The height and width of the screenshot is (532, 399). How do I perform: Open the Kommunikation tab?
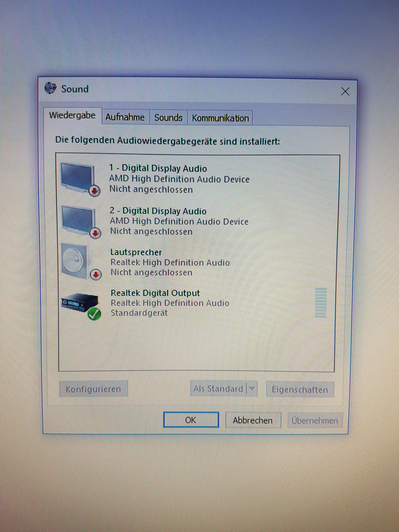pyautogui.click(x=220, y=118)
